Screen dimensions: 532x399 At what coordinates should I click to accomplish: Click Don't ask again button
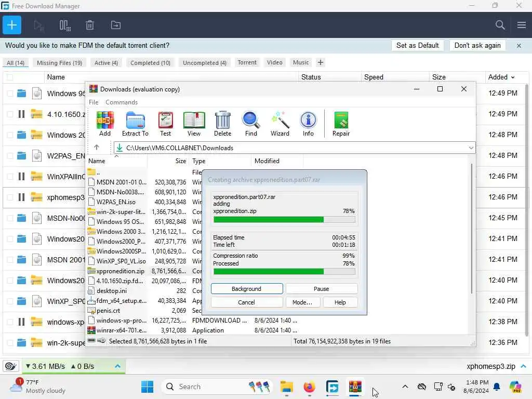point(477,46)
